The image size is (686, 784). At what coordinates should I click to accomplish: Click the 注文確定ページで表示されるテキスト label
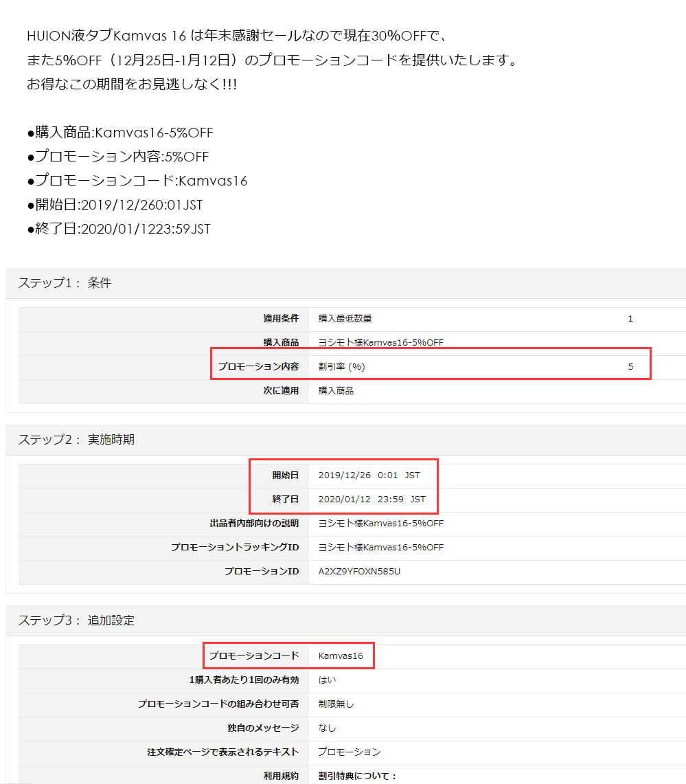(x=223, y=752)
